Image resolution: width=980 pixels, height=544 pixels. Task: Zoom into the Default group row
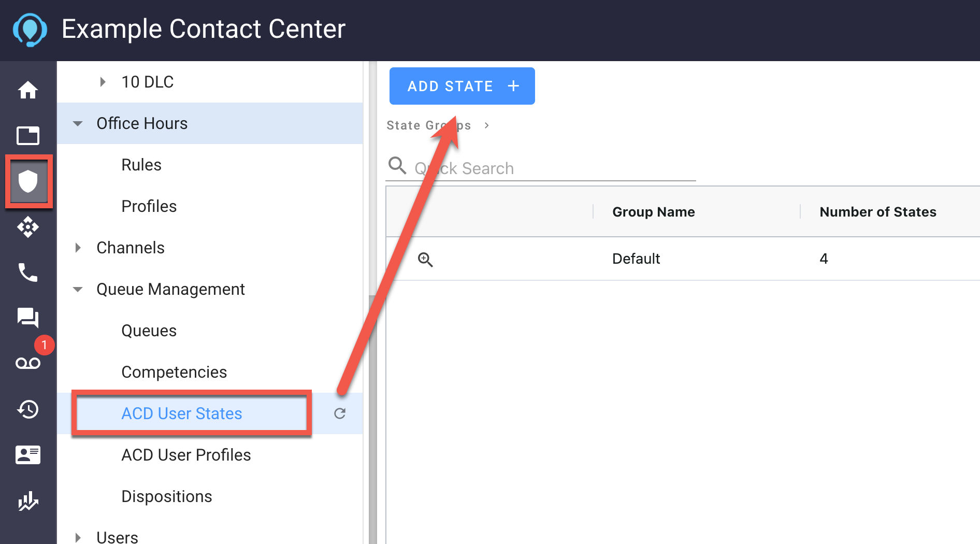[x=425, y=259]
